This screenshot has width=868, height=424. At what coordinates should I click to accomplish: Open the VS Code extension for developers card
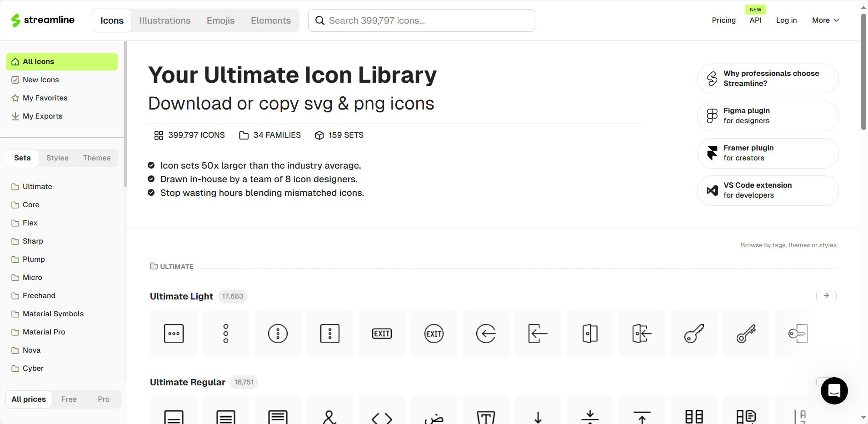click(x=768, y=190)
